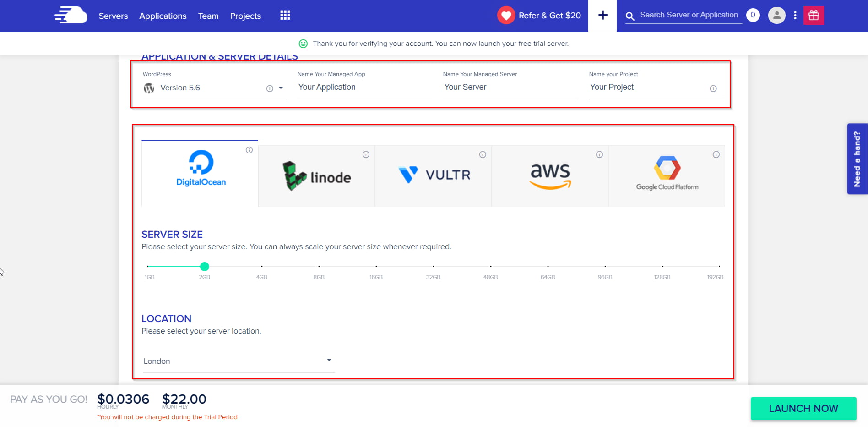This screenshot has height=427, width=868.
Task: Click the $22.00 monthly price
Action: click(184, 399)
